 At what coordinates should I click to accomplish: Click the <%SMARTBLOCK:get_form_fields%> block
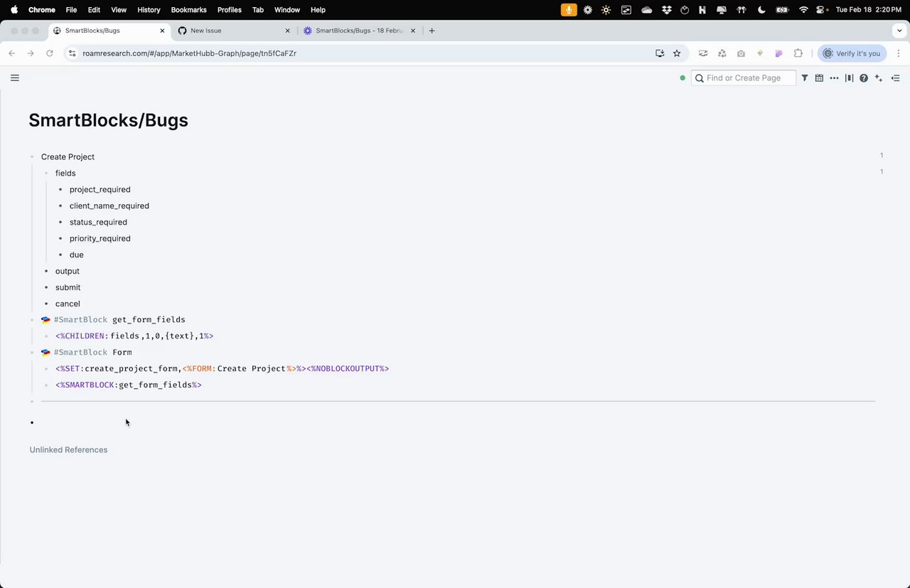[129, 385]
